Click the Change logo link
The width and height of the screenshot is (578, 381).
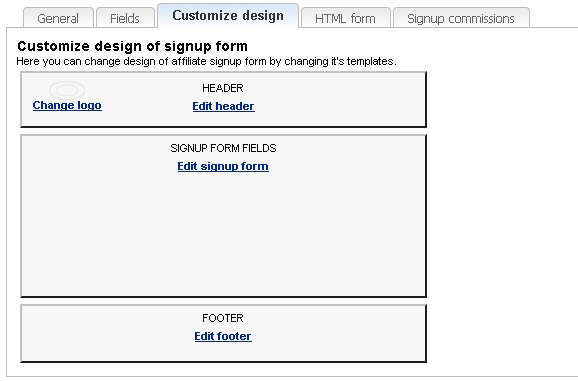coord(67,105)
